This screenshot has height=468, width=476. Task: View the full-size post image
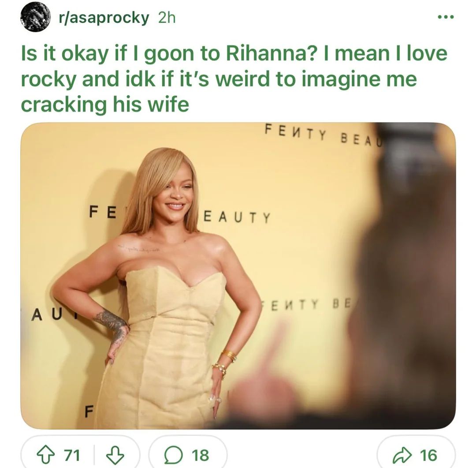(x=238, y=276)
